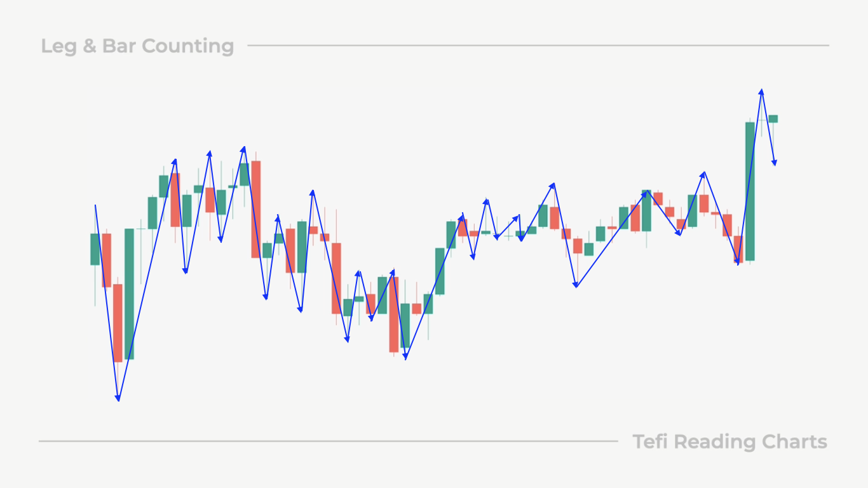This screenshot has width=868, height=488.
Task: Click the swing-low arrowhead below the small red candles
Action: [576, 285]
